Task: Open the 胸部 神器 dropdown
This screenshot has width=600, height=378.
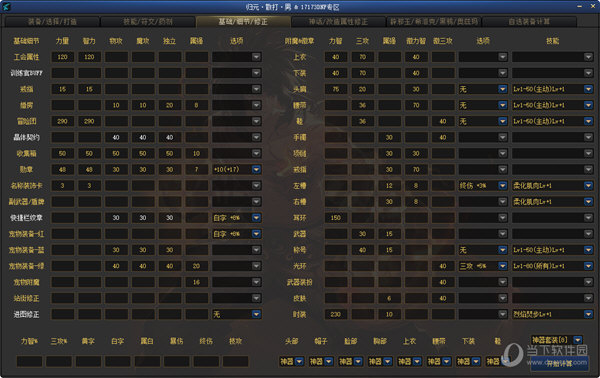Action: click(x=388, y=361)
